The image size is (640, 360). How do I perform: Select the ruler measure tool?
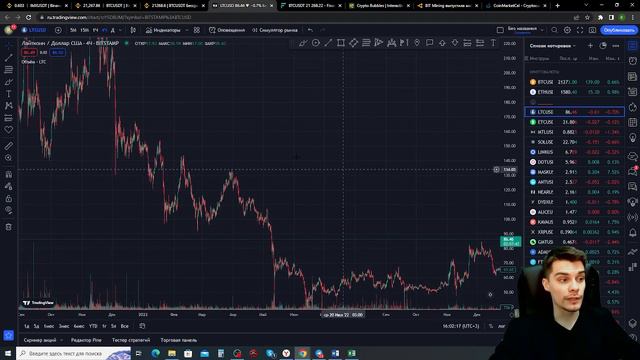[x=9, y=146]
